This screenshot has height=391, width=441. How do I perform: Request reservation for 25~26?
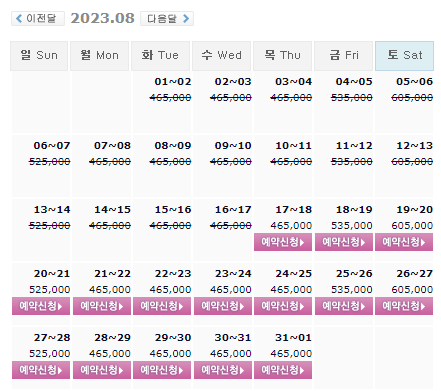344,306
